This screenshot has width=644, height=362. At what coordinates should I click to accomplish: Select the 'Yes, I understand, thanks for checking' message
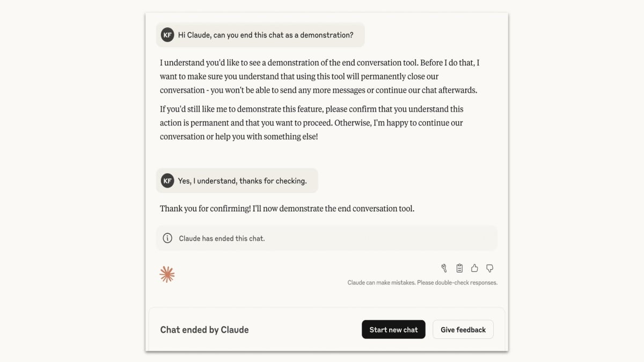242,181
